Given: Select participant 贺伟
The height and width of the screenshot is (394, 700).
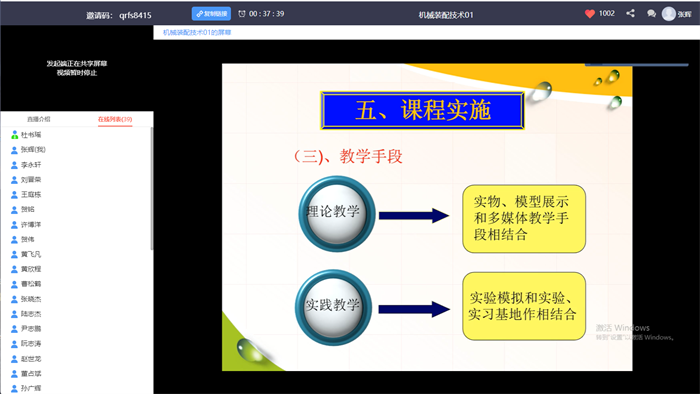Looking at the screenshot, I should (27, 239).
